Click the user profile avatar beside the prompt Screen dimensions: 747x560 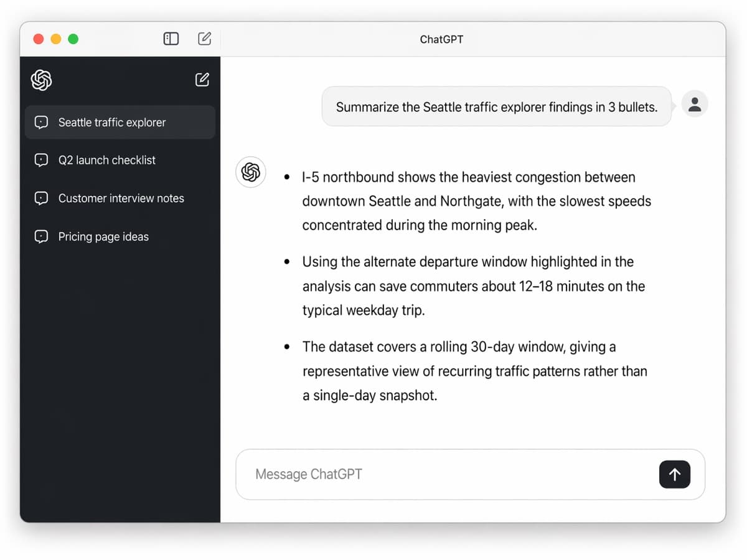[695, 105]
